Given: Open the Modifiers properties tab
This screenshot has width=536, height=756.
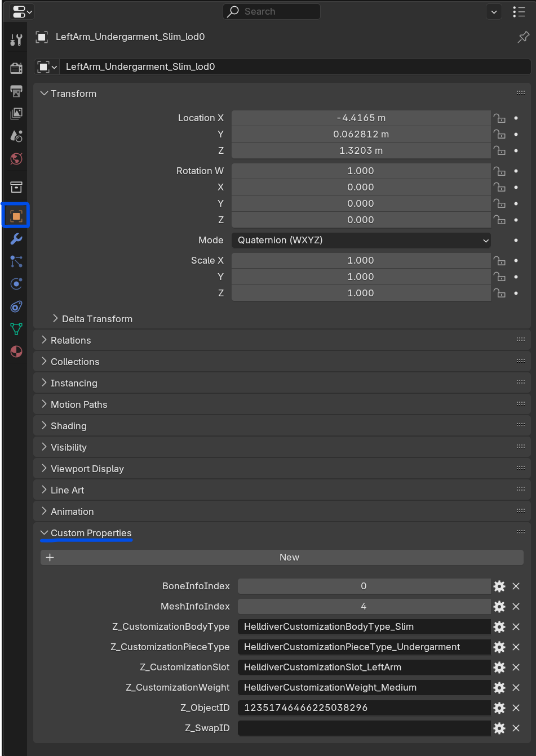Looking at the screenshot, I should point(16,239).
